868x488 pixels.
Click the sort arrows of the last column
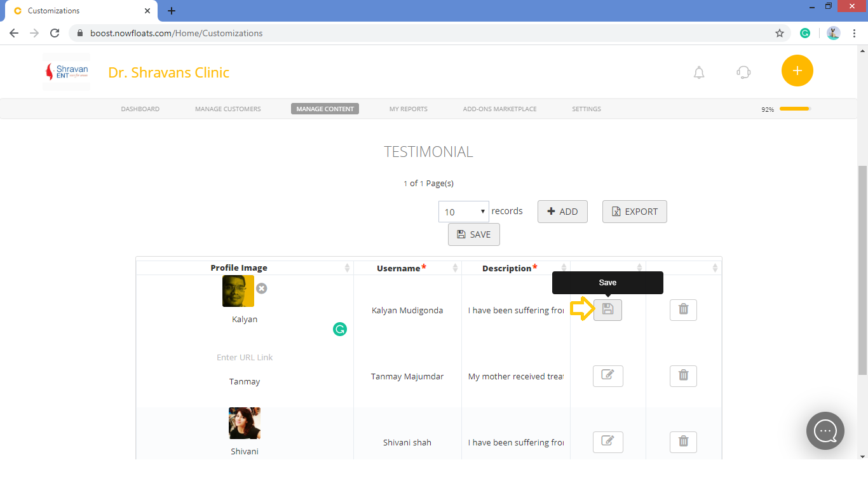pyautogui.click(x=715, y=268)
